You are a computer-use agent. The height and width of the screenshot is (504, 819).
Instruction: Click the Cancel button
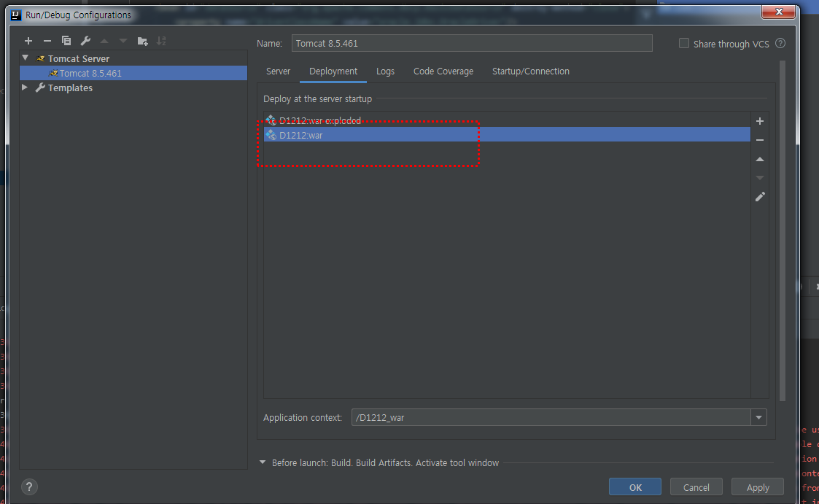pos(696,486)
